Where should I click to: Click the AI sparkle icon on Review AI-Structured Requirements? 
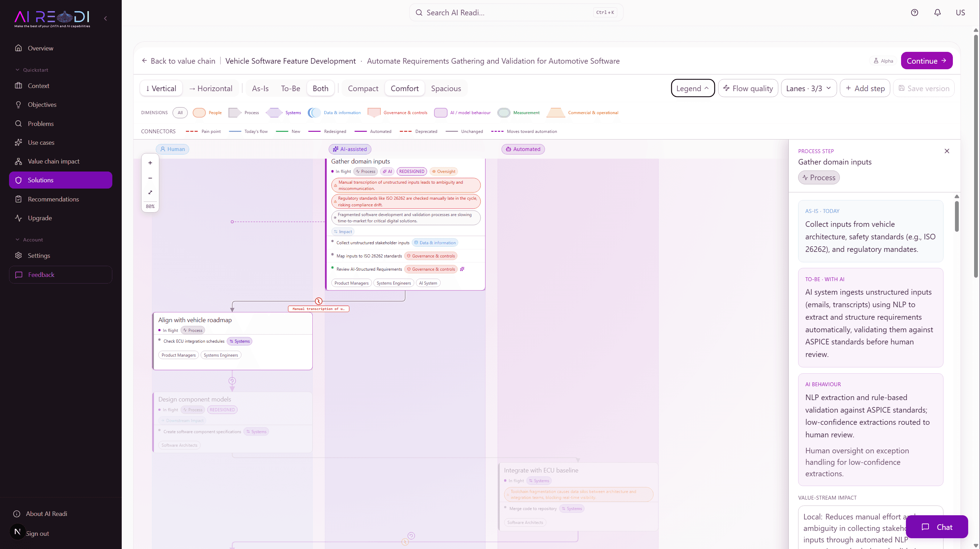coord(462,269)
